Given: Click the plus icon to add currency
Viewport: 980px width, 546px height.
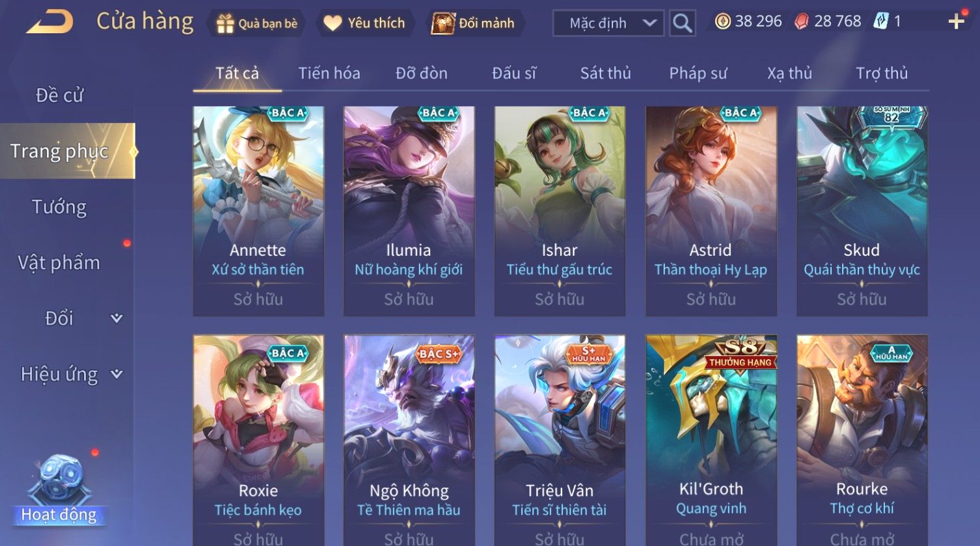Looking at the screenshot, I should (956, 21).
